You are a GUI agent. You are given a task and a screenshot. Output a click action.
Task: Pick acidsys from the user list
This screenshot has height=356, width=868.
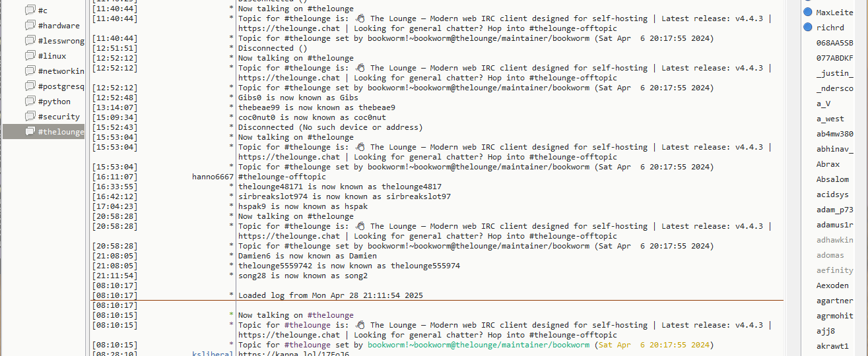[832, 194]
